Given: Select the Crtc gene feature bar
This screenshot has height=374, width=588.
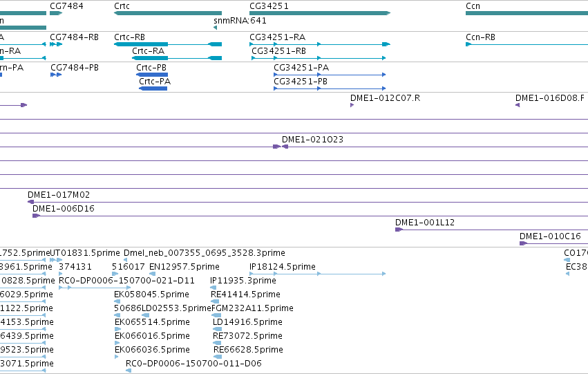Looking at the screenshot, I should (168, 13).
